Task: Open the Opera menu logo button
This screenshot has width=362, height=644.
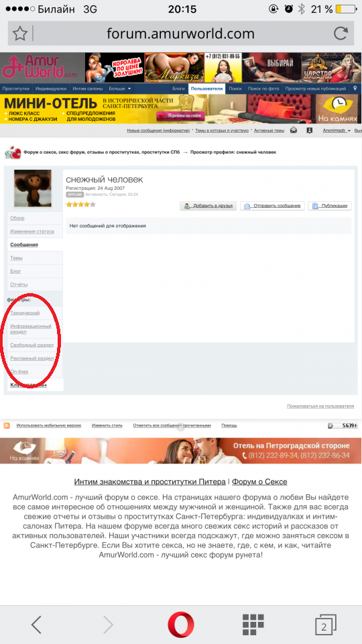Action: click(180, 625)
